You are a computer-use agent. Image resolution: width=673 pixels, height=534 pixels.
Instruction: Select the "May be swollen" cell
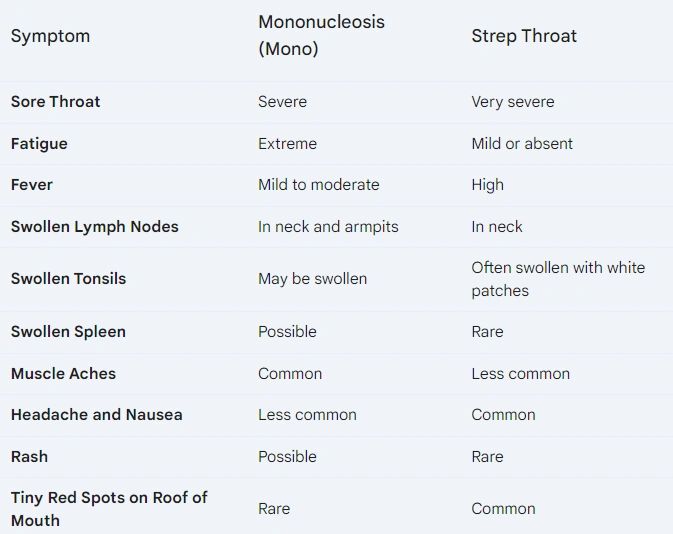[x=312, y=279]
